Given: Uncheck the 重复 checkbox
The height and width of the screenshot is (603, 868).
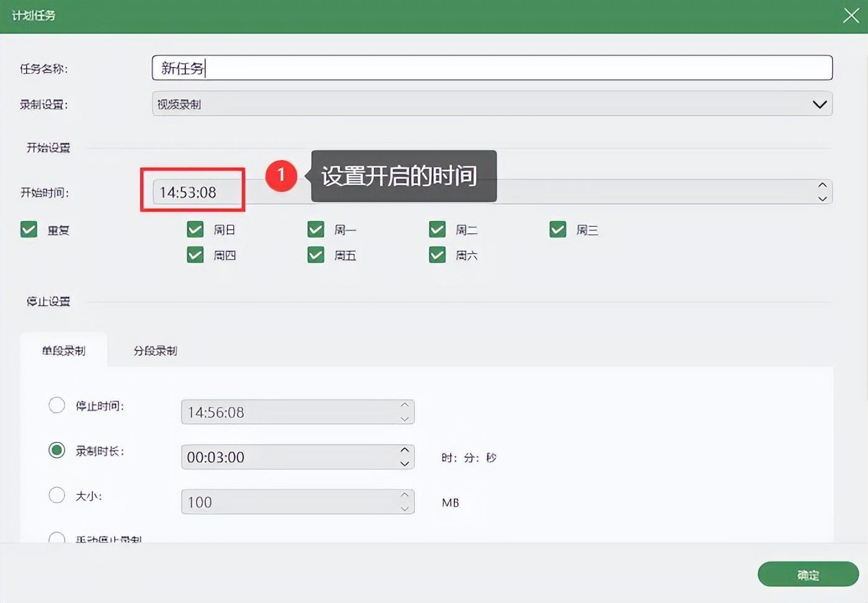Looking at the screenshot, I should (x=29, y=230).
